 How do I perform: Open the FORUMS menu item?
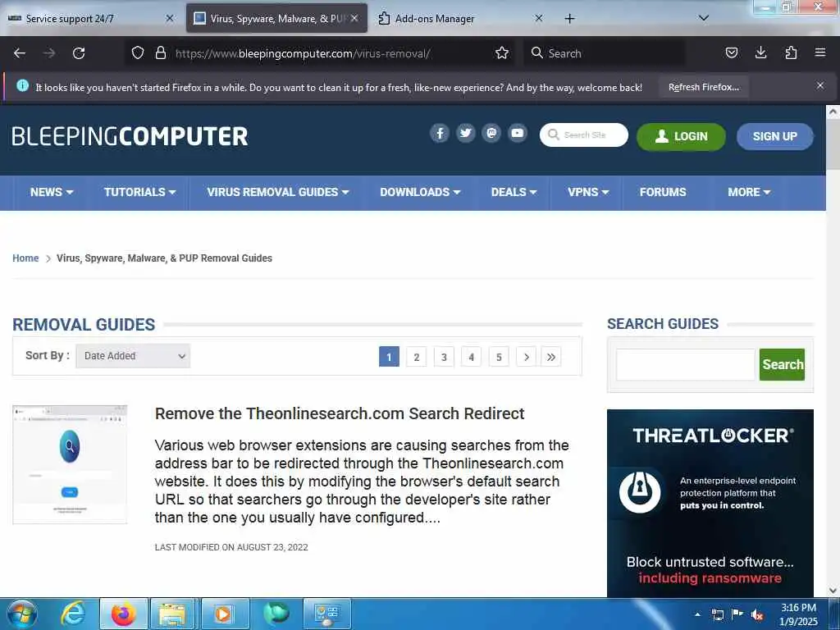pos(663,192)
